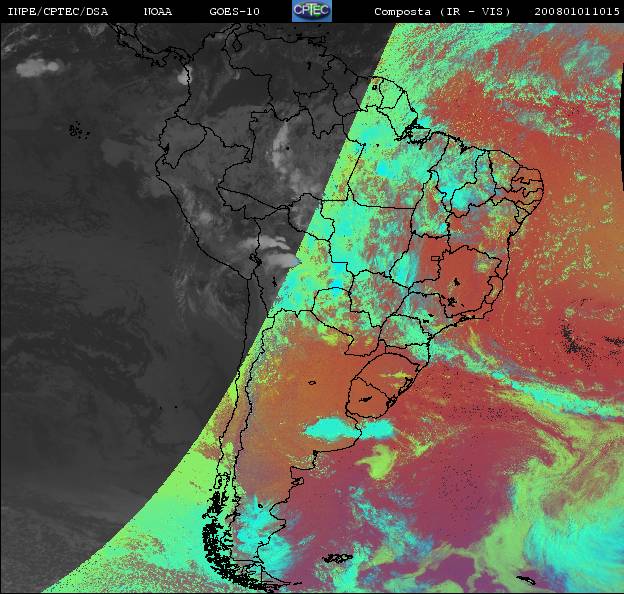This screenshot has width=624, height=594.
Task: Click the Composta (IR - VIS) label
Action: [442, 12]
